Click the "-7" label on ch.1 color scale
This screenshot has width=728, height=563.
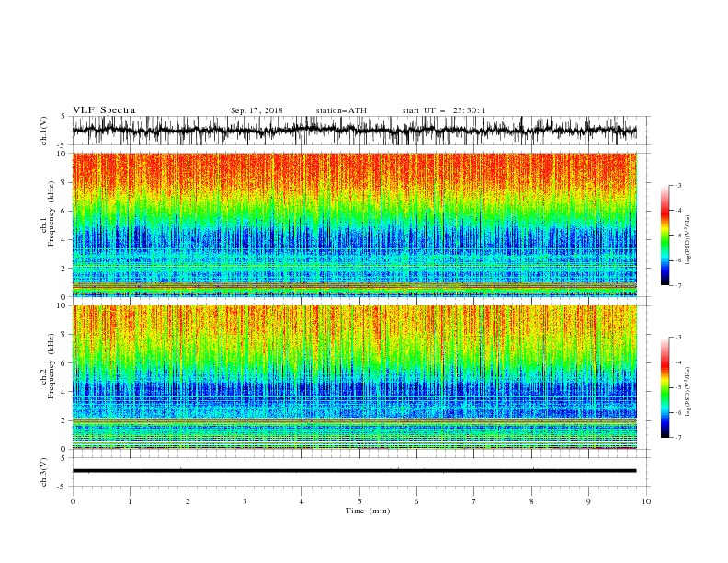coord(678,285)
